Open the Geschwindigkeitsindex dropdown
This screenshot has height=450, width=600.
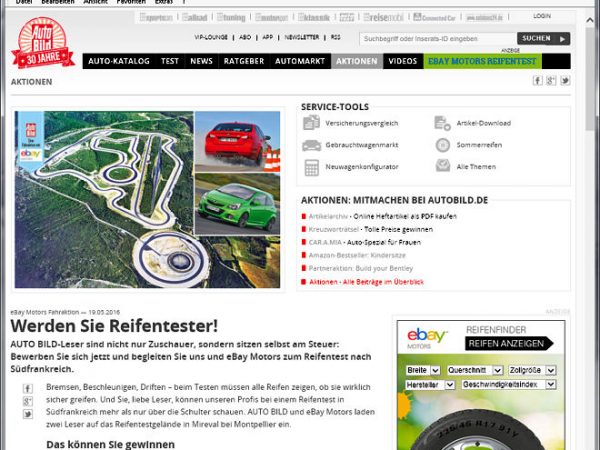pyautogui.click(x=509, y=385)
